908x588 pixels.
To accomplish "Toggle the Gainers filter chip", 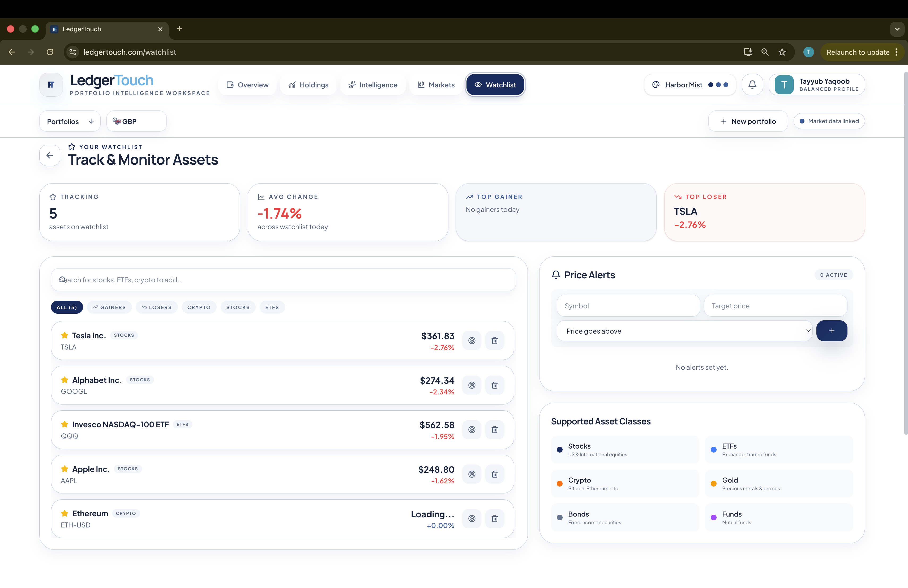I will (x=109, y=307).
